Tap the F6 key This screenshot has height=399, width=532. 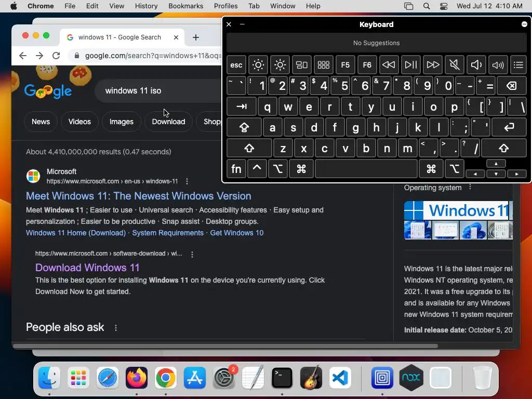click(367, 65)
